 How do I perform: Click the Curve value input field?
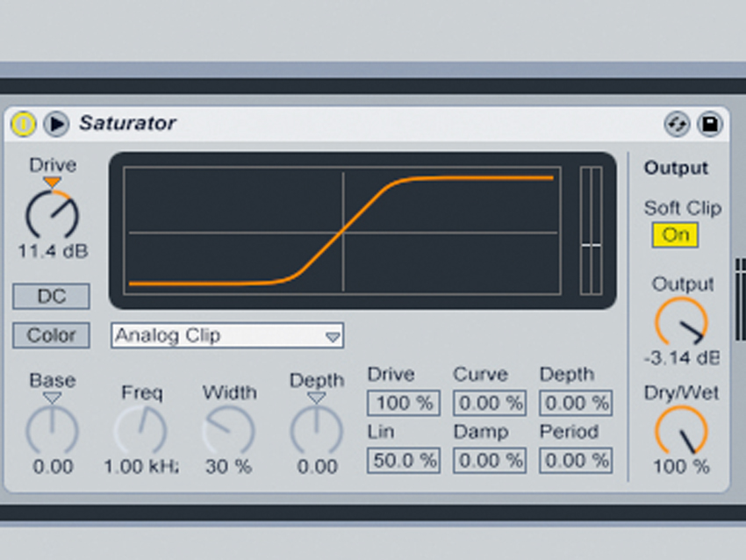[488, 403]
